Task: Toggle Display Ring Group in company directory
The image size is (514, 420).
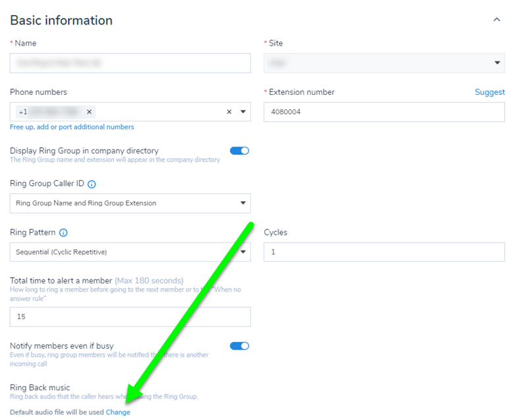Action: [x=239, y=151]
